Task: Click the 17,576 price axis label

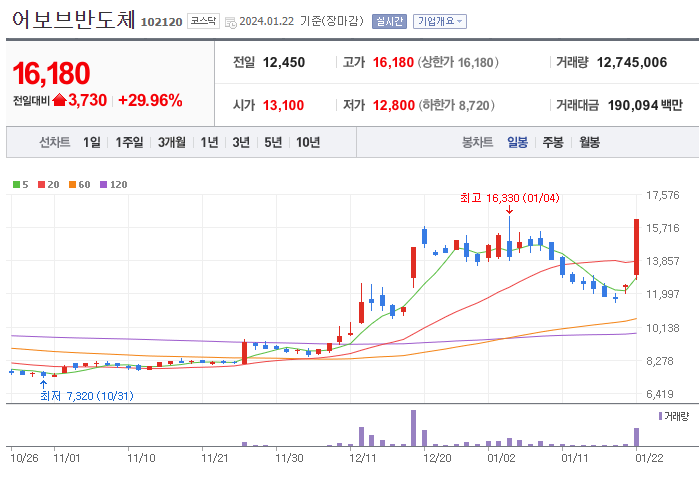Action: 662,195
